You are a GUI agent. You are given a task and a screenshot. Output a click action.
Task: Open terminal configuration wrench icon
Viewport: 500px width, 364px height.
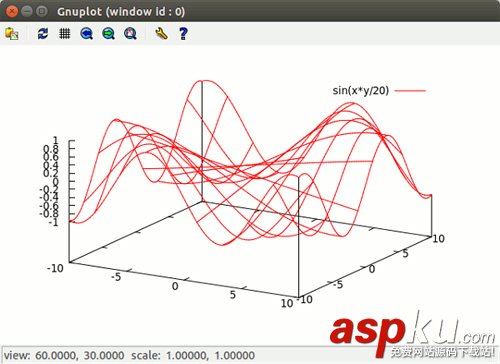click(x=161, y=34)
